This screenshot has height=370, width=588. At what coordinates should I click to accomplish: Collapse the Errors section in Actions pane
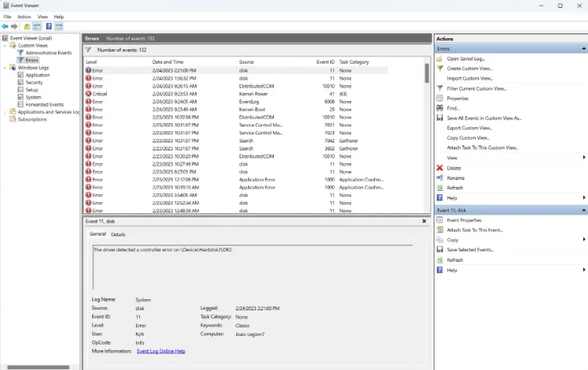(x=582, y=49)
